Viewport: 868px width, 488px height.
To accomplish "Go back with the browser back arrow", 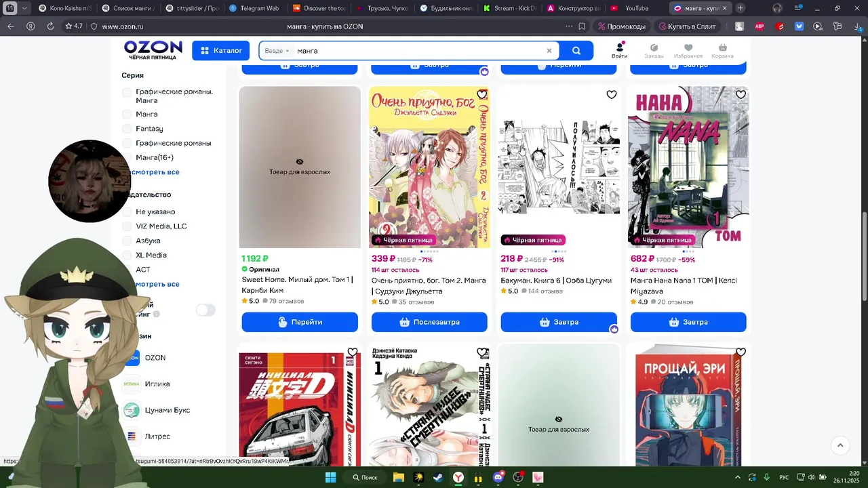I will point(11,26).
